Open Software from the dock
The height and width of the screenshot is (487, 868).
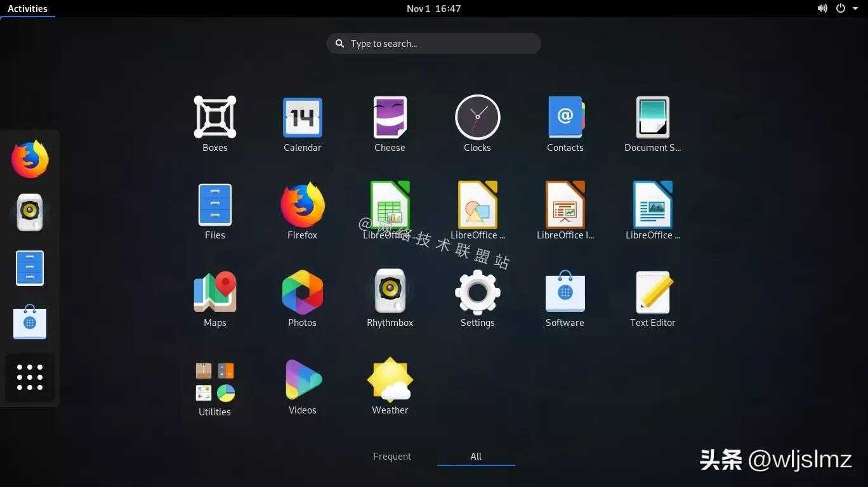tap(30, 321)
